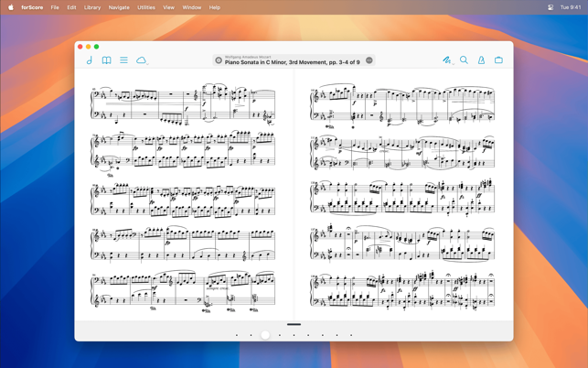
Task: Open the Window menu
Action: 192,7
